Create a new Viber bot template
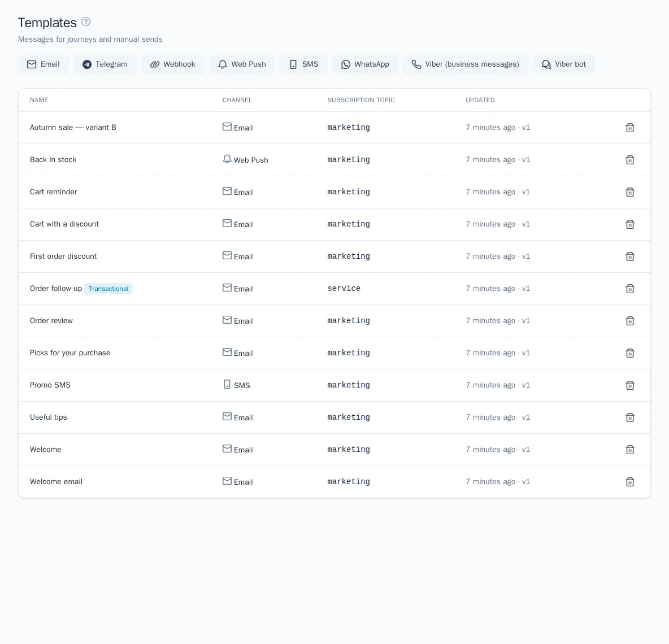 pos(563,64)
